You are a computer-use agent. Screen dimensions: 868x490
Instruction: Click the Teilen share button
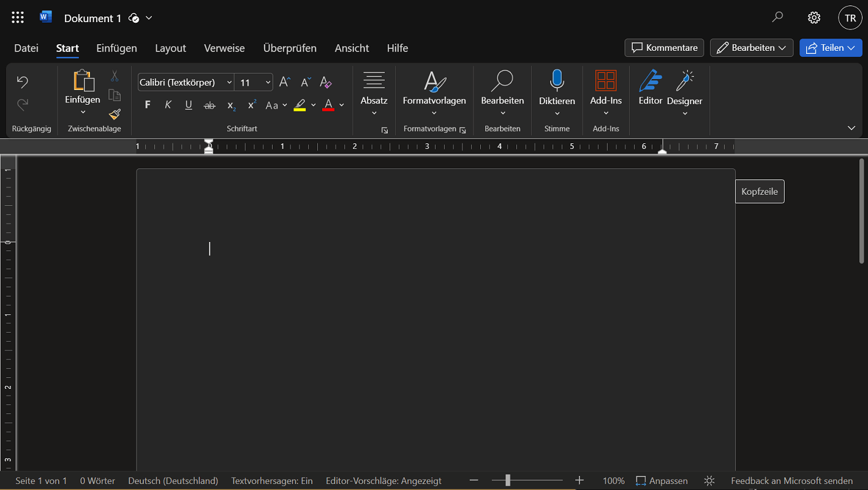pos(831,48)
